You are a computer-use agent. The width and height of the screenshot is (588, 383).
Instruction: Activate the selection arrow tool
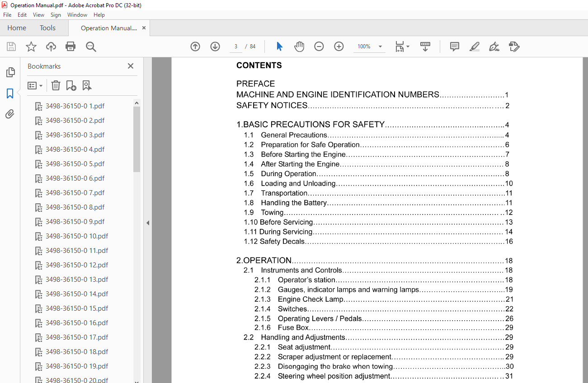pyautogui.click(x=279, y=47)
